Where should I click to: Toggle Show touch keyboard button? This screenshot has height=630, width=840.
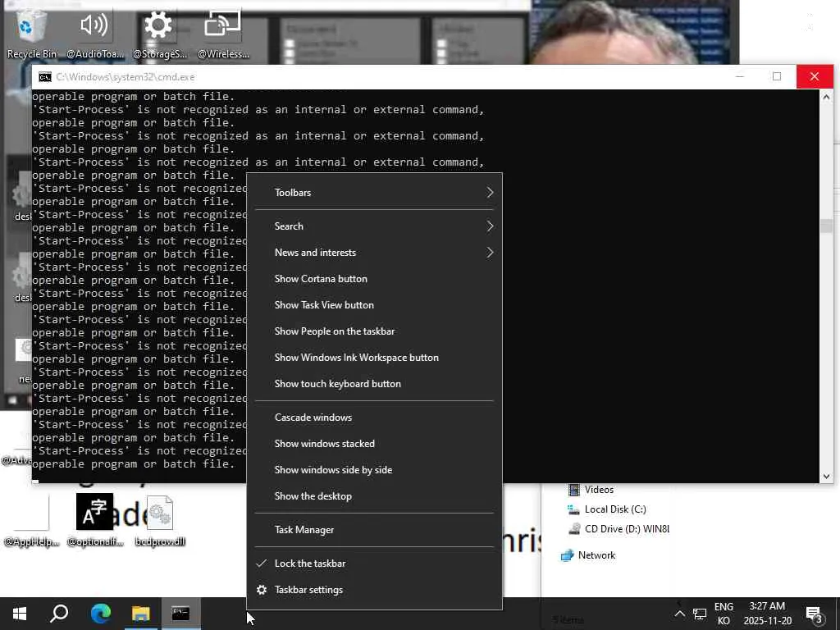374,384
